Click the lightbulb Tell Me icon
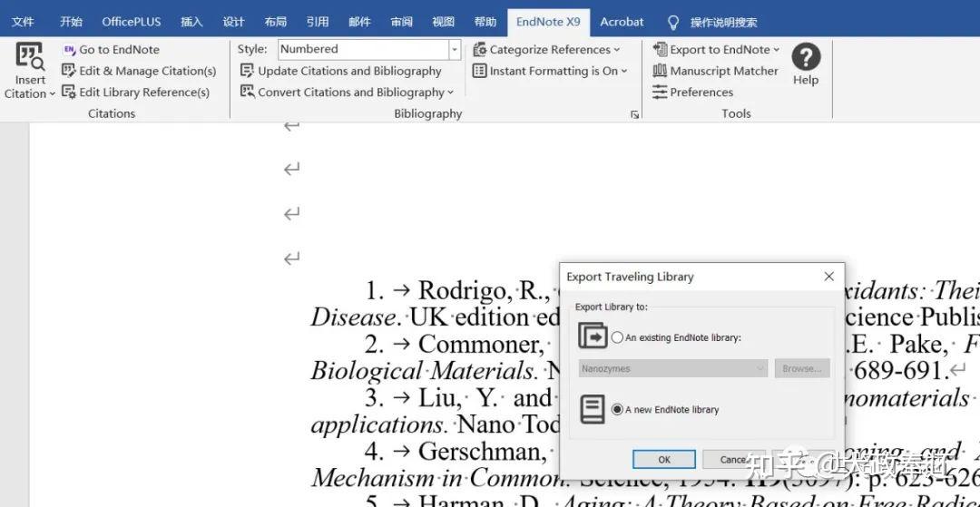This screenshot has height=507, width=980. 673,23
